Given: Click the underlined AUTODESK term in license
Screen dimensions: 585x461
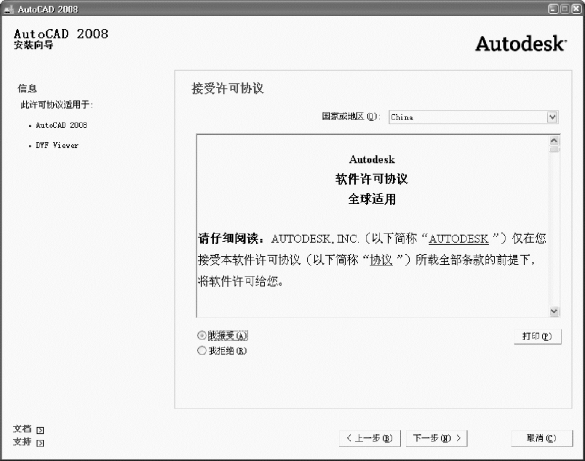Looking at the screenshot, I should [x=458, y=239].
